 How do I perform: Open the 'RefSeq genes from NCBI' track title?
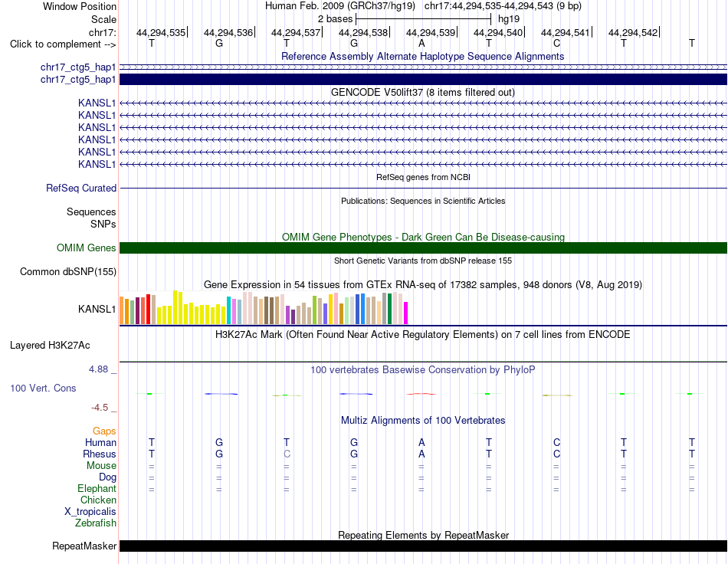tap(423, 177)
